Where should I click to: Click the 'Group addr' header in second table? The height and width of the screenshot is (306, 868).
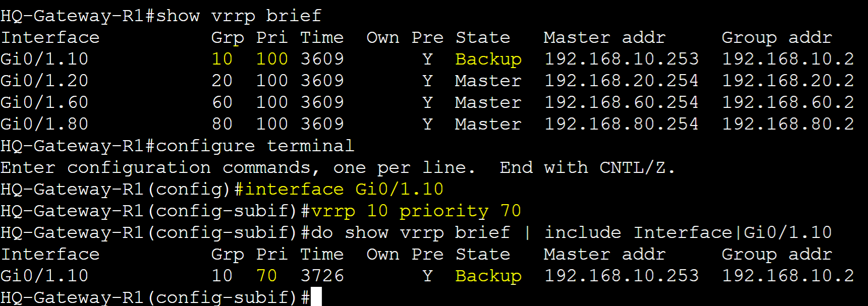click(x=777, y=254)
